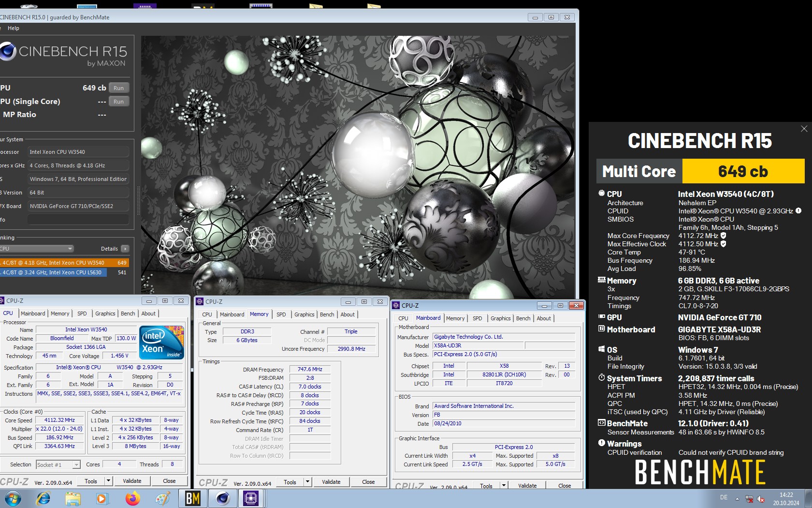Run the CPU Single Core test

coord(119,102)
